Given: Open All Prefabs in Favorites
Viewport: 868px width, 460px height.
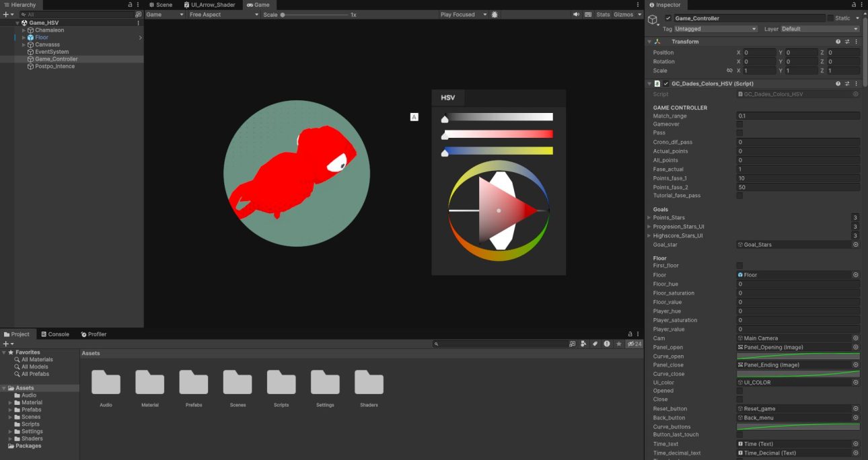Looking at the screenshot, I should [x=35, y=374].
